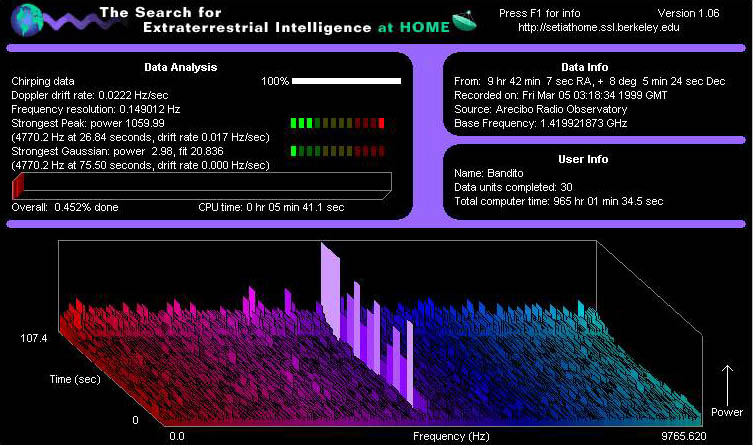This screenshot has height=445, width=753.
Task: Click the Power axis up arrow
Action: 727,385
